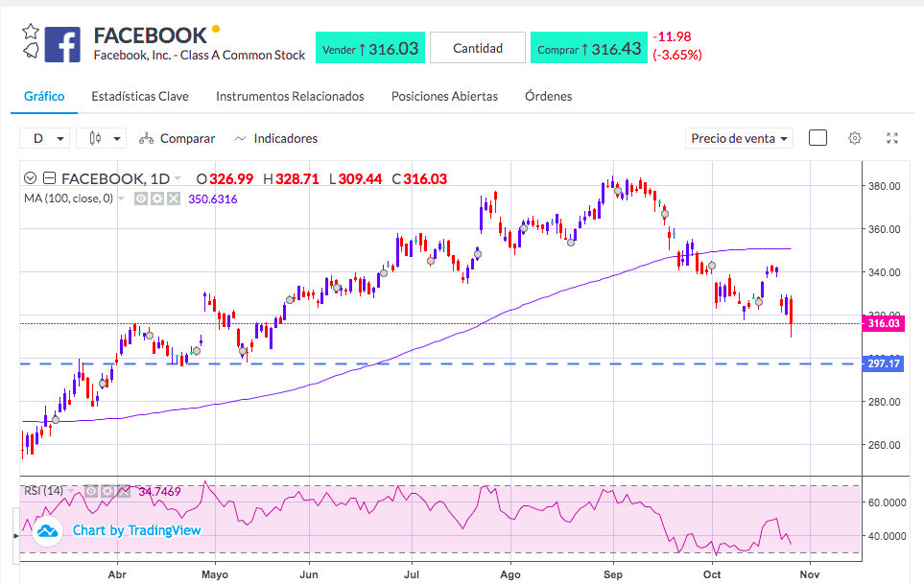
Task: Open RSI indicator settings gear
Action: click(x=107, y=491)
